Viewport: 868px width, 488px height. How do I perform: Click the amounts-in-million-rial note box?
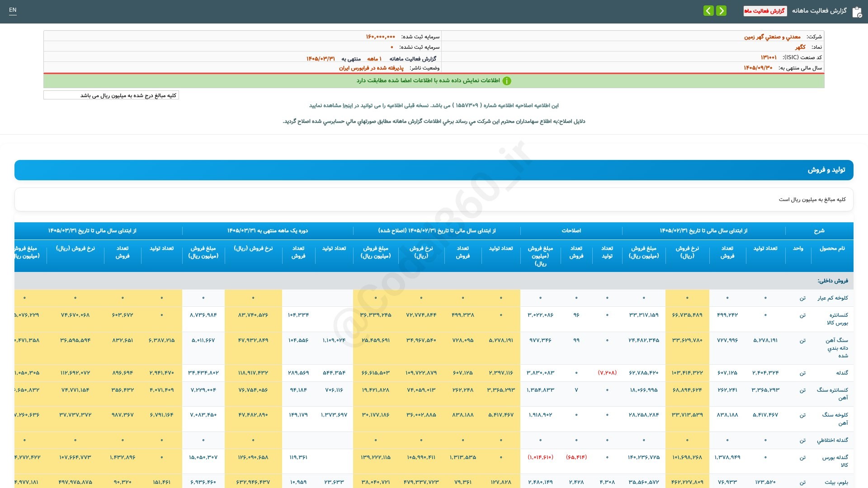point(111,95)
